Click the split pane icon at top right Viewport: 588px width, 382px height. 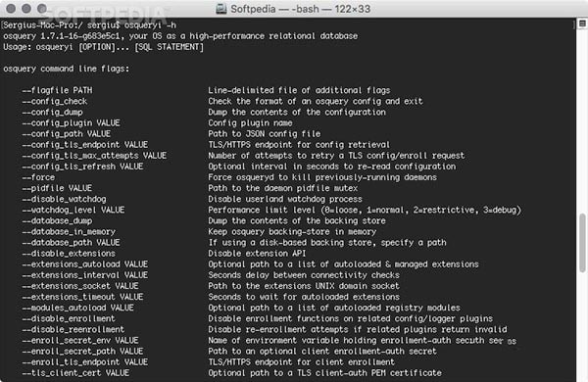click(582, 24)
